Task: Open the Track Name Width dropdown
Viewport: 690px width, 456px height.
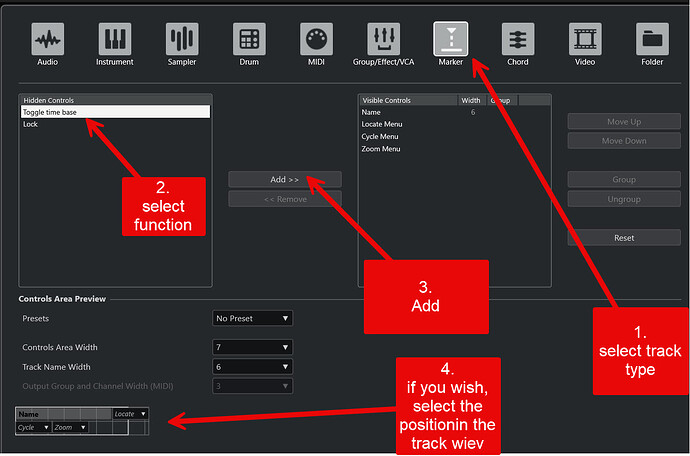Action: [253, 367]
